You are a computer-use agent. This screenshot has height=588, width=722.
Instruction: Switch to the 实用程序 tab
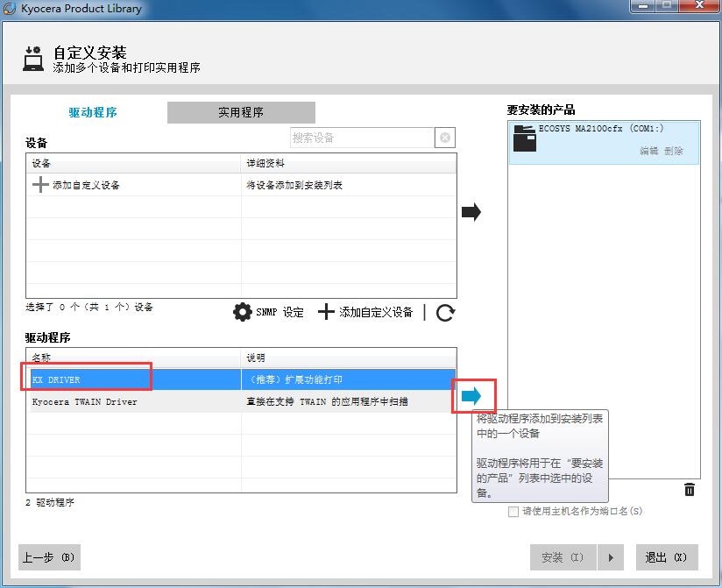coord(241,112)
